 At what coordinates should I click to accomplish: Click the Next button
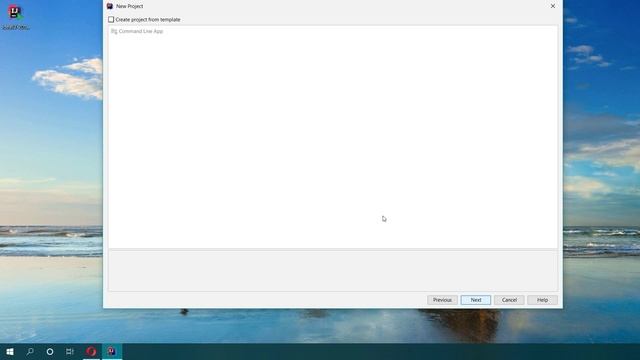pos(476,300)
